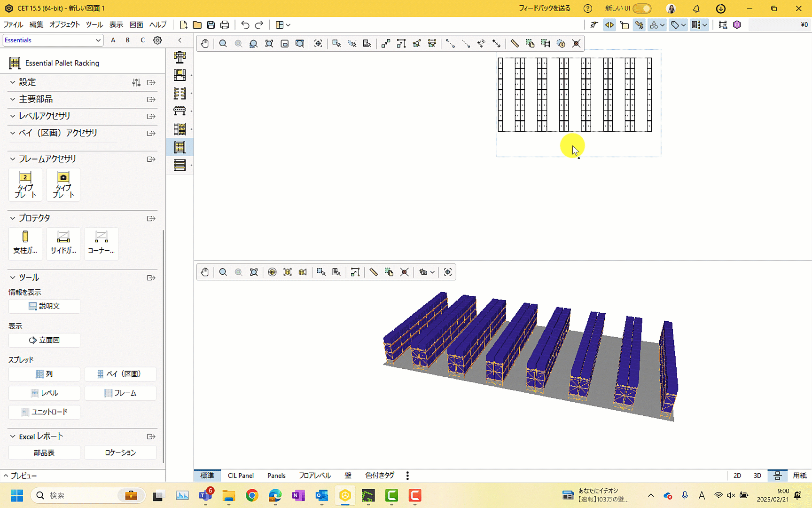Switch to the 用紙 paper view
812x508 pixels.
(x=800, y=476)
